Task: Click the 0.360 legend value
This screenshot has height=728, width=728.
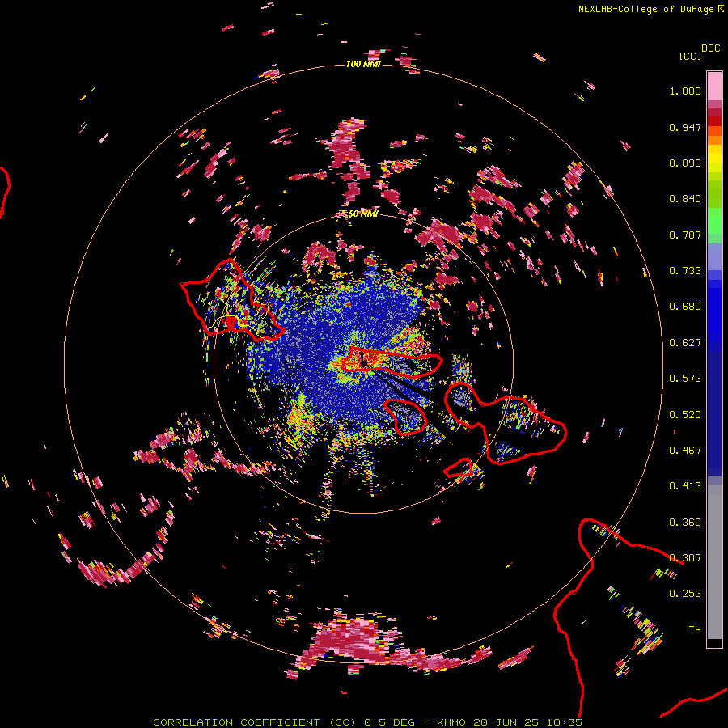Action: 685,523
